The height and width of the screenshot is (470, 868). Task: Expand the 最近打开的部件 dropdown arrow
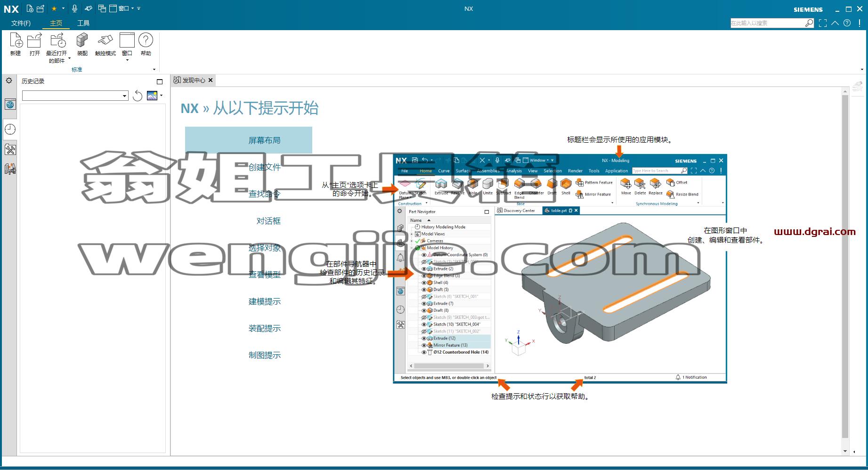(x=69, y=58)
